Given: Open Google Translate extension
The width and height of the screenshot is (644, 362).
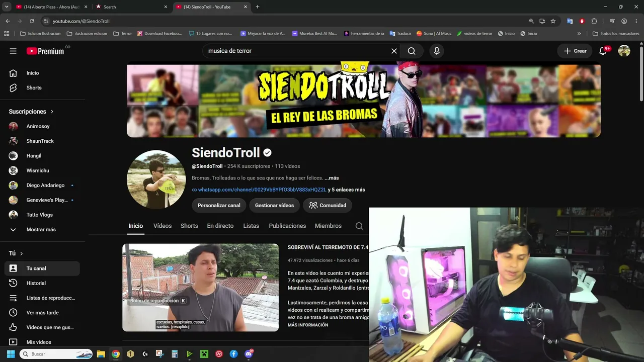Looking at the screenshot, I should tap(570, 21).
